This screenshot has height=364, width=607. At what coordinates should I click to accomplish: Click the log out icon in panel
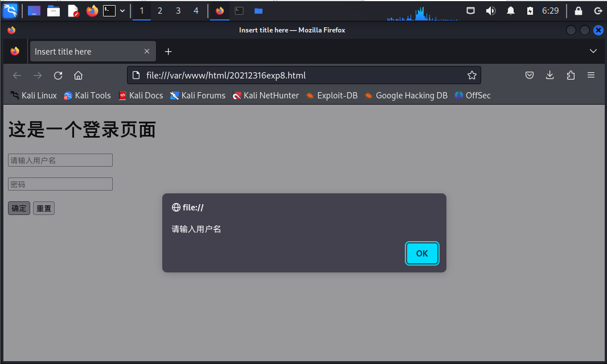[x=598, y=11]
